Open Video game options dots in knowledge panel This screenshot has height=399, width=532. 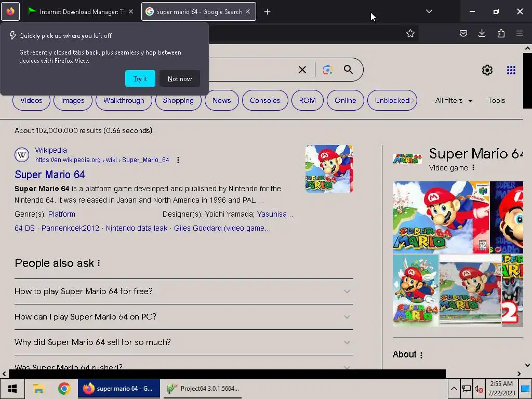point(473,168)
